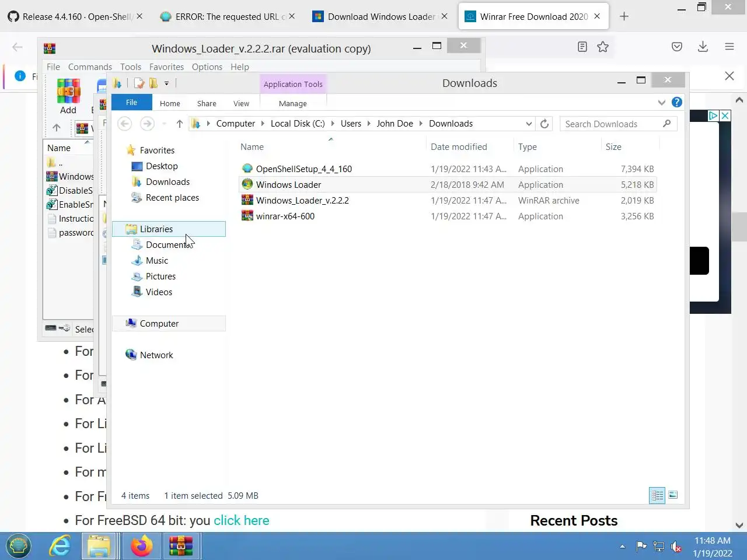Image resolution: width=747 pixels, height=560 pixels.
Task: Select Music library
Action: click(x=157, y=261)
